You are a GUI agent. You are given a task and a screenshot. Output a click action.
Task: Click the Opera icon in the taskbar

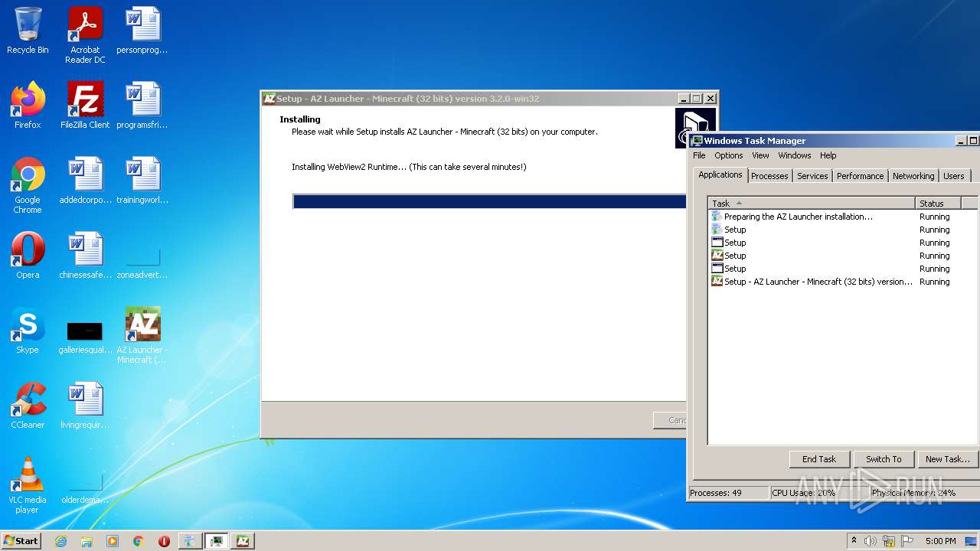pos(164,541)
